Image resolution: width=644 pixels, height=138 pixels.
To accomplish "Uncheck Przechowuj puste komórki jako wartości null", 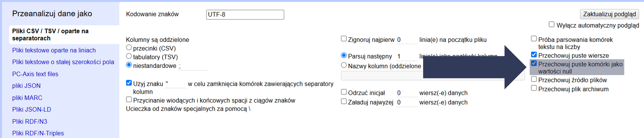I will (534, 63).
